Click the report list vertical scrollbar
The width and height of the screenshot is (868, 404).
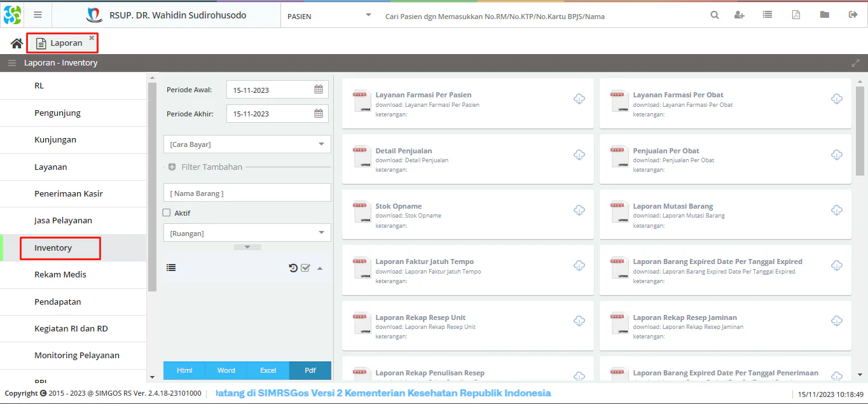tap(860, 130)
